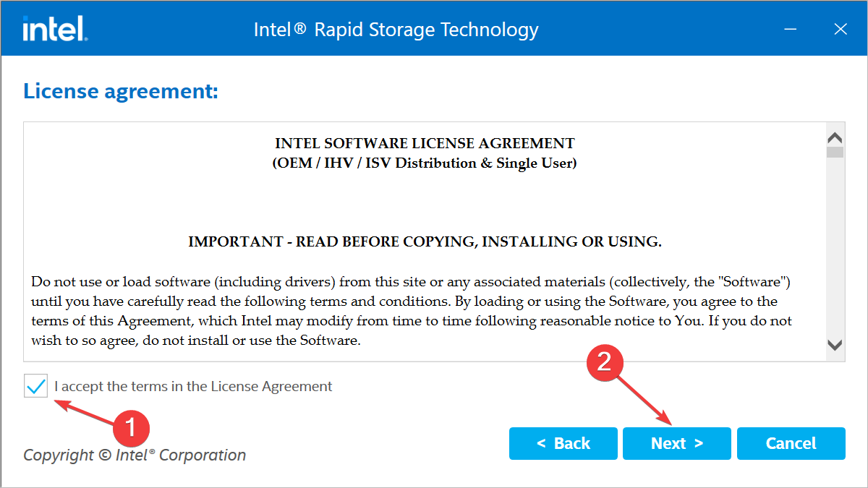The width and height of the screenshot is (868, 488).
Task: Click the Intel logo in title bar
Action: click(55, 29)
